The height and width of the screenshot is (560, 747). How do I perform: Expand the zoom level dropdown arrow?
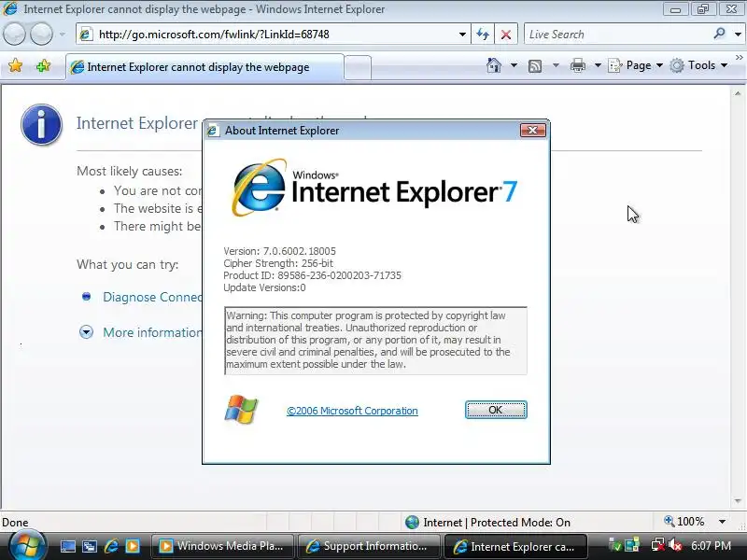[x=722, y=522]
